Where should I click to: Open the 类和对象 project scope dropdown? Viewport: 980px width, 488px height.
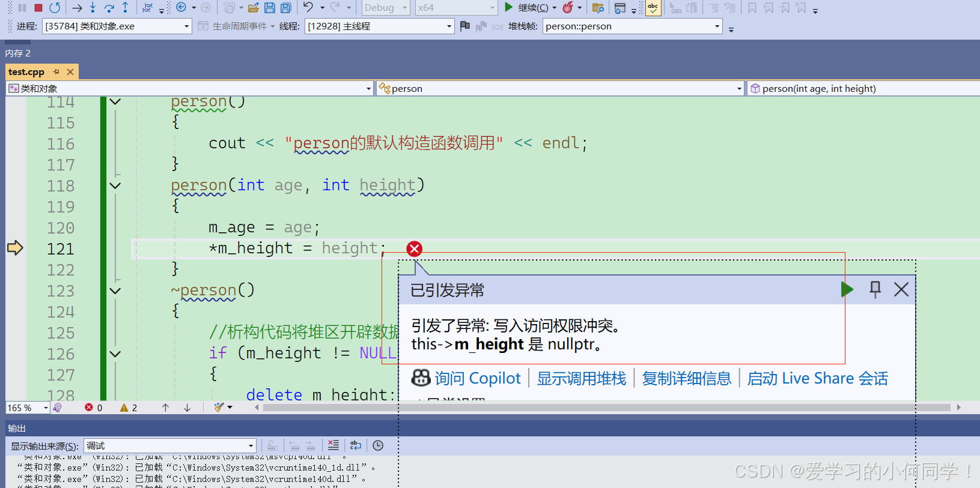point(190,88)
